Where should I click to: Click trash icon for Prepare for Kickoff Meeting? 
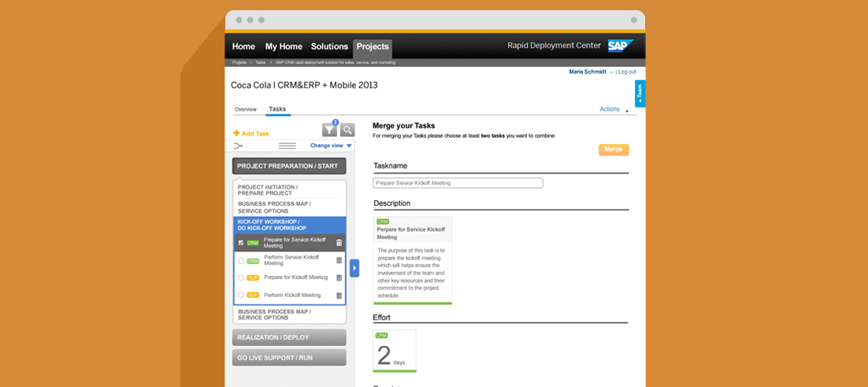(x=339, y=278)
